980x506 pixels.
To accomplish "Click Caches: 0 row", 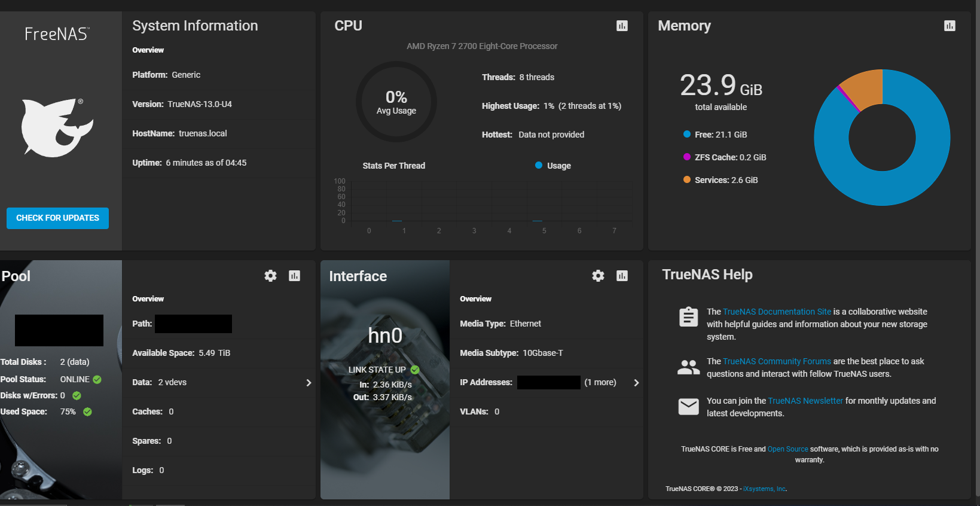I will coord(219,411).
